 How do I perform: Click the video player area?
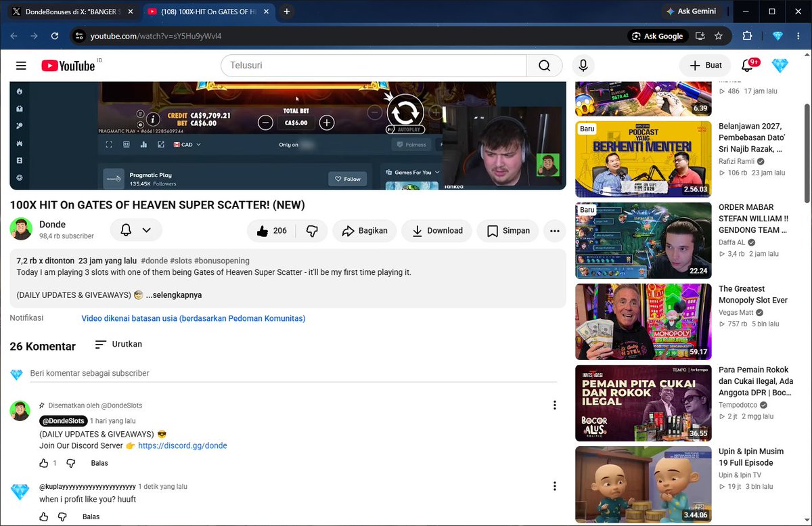pos(288,135)
